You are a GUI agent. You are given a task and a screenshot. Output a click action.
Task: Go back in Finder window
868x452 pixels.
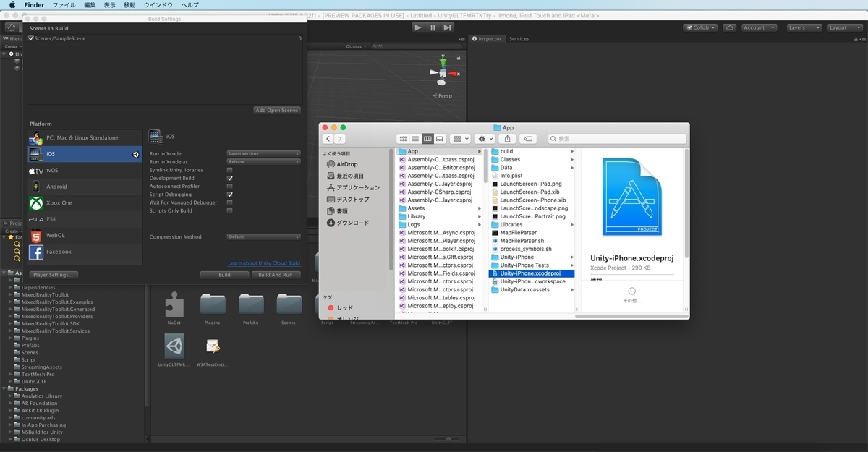tap(328, 138)
